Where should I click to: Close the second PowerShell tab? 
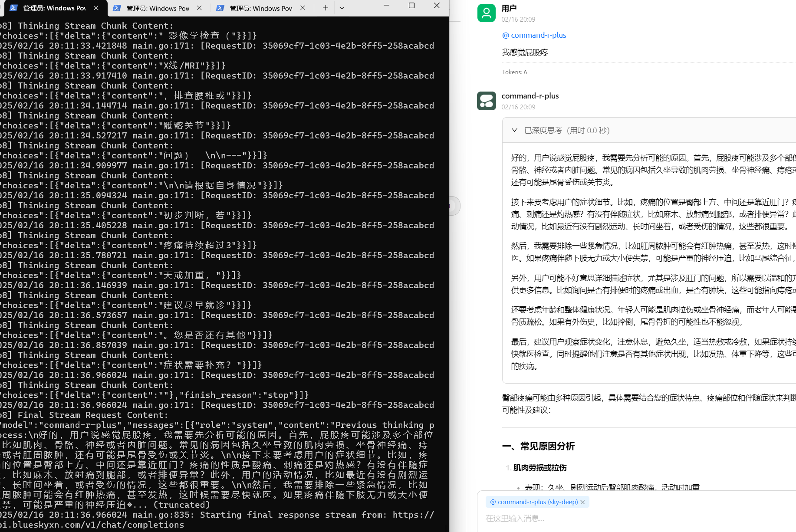tap(199, 8)
